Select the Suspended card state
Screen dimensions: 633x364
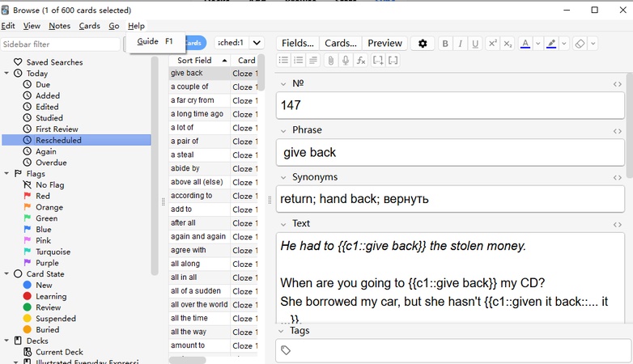(x=55, y=319)
